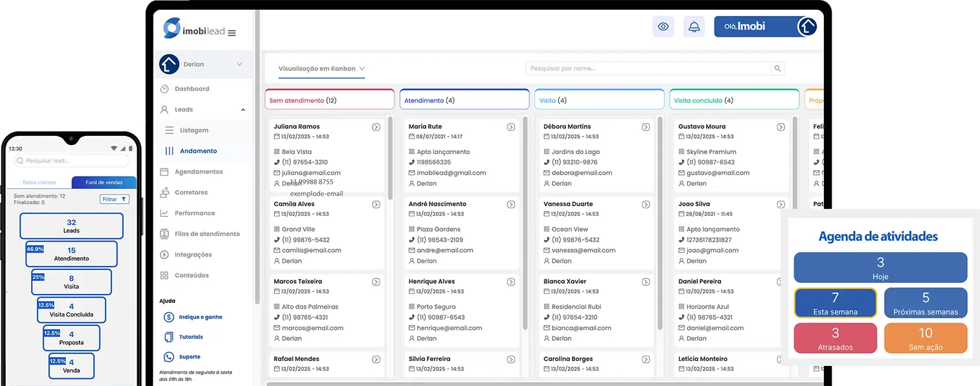The width and height of the screenshot is (980, 386).
Task: Expand the Derlan user dropdown
Action: coord(239,64)
